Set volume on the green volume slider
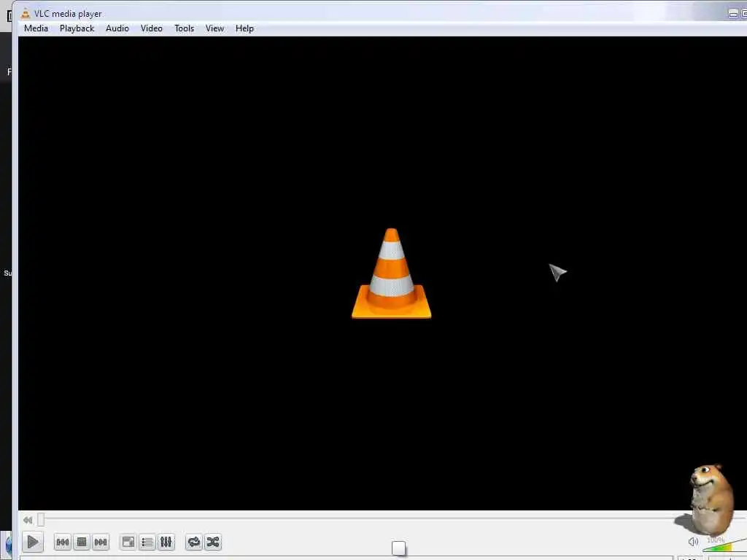This screenshot has width=747, height=560. click(724, 544)
